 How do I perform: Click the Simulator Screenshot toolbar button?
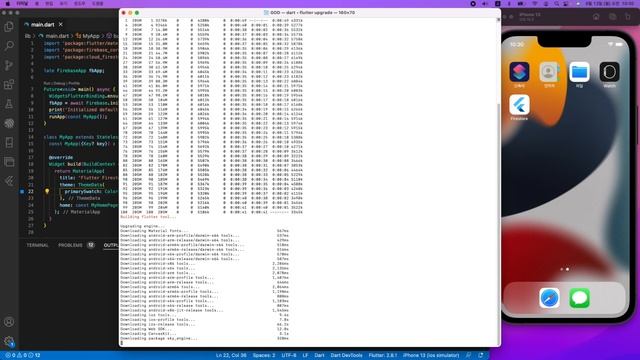[x=612, y=17]
